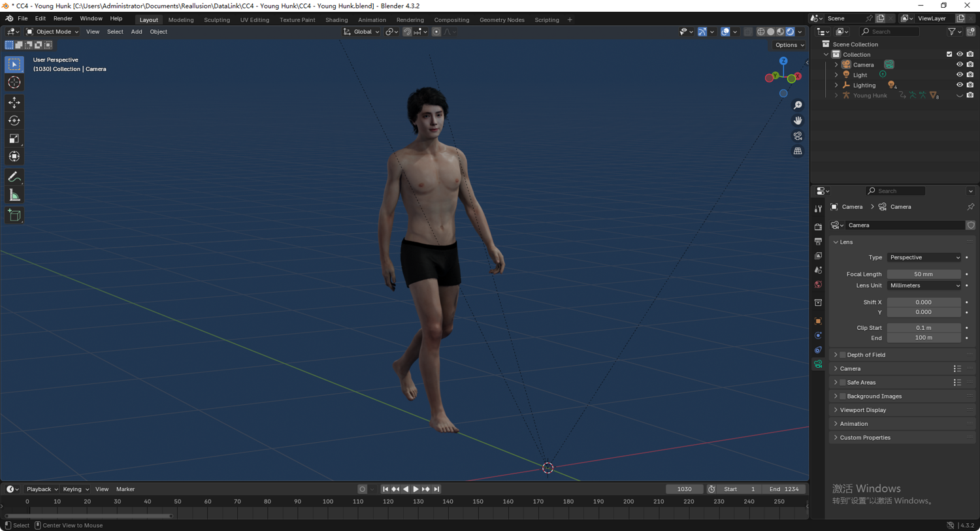Screen dimensions: 980x531
Task: Open the timeline Playback popover
Action: coord(42,489)
